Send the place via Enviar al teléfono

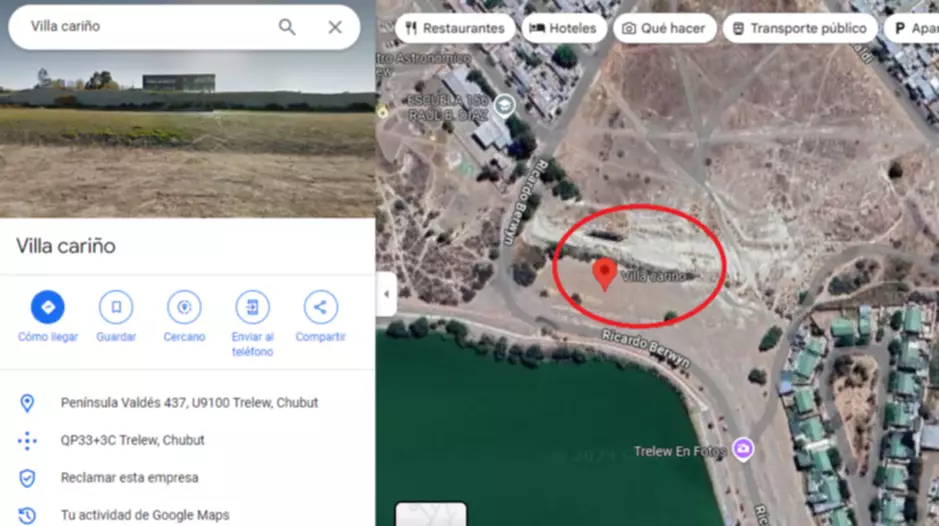point(252,307)
